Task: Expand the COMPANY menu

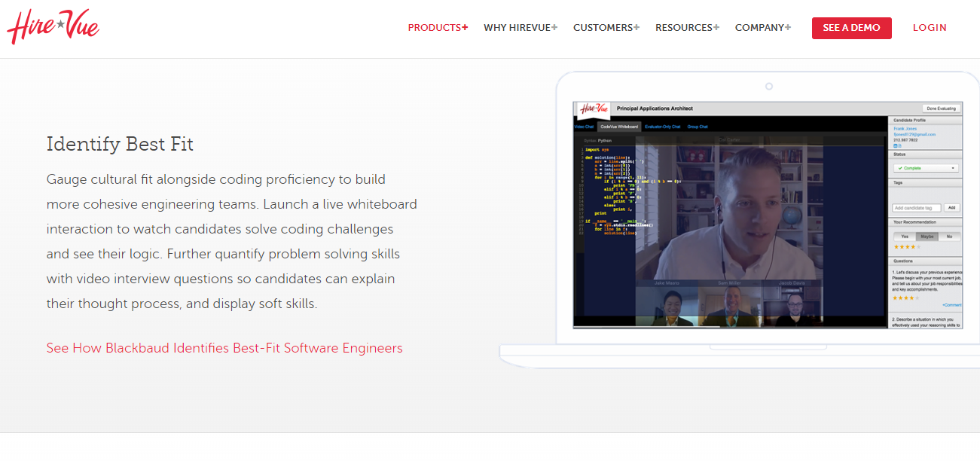Action: pos(763,28)
